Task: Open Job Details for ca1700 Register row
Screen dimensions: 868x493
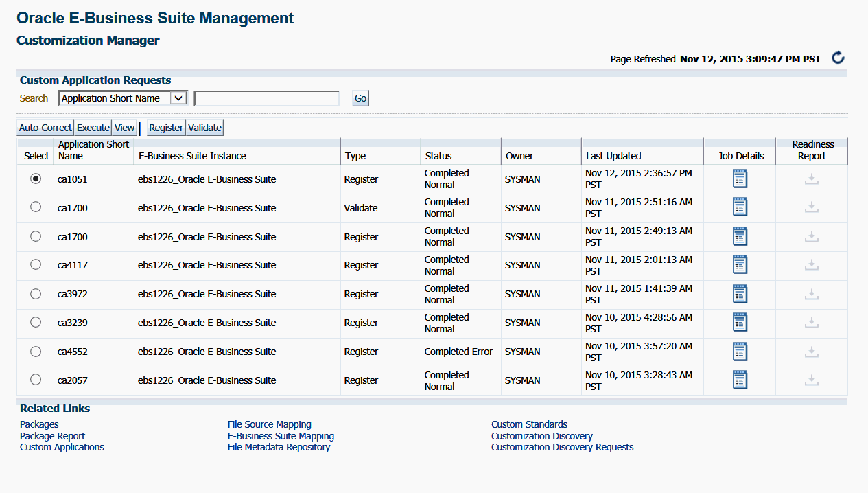Action: 740,236
